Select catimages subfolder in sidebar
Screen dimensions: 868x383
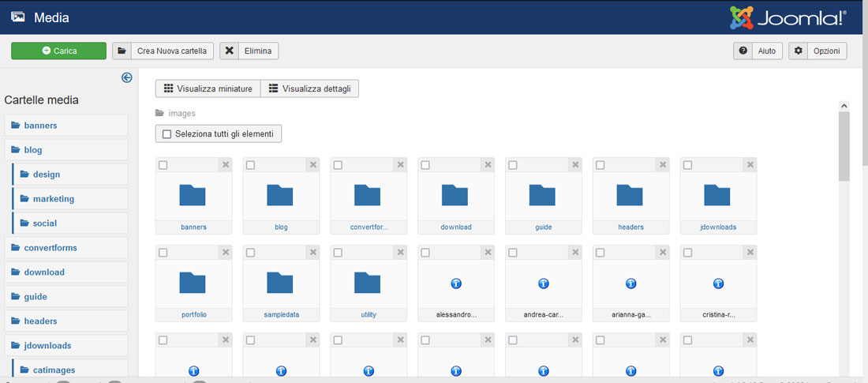[70, 369]
